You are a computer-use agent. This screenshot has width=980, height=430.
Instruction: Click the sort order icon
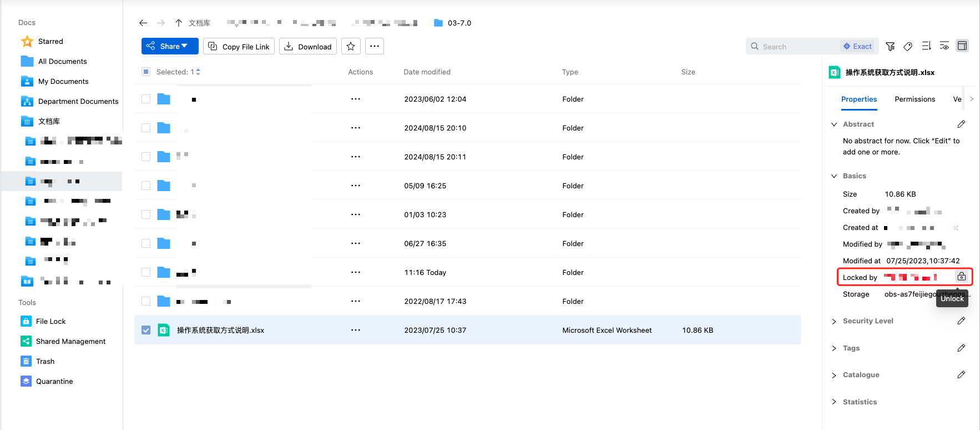point(926,46)
